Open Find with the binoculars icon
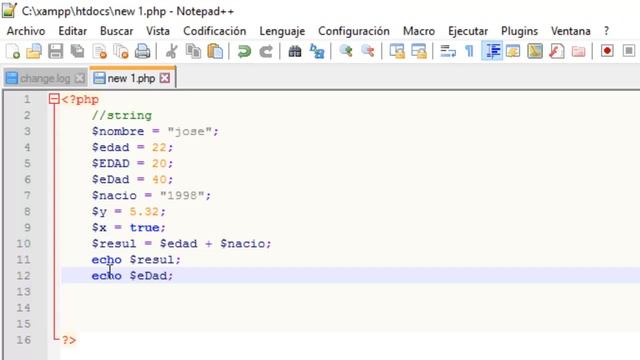 pos(295,51)
